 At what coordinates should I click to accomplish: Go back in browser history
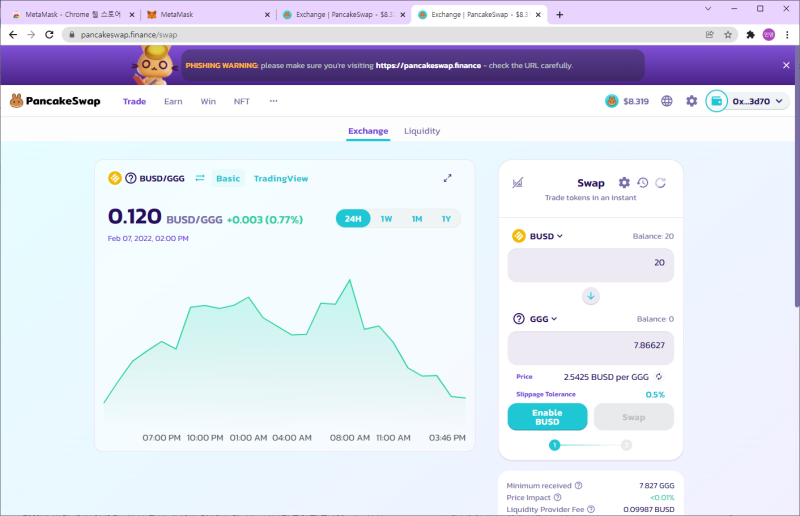click(13, 35)
